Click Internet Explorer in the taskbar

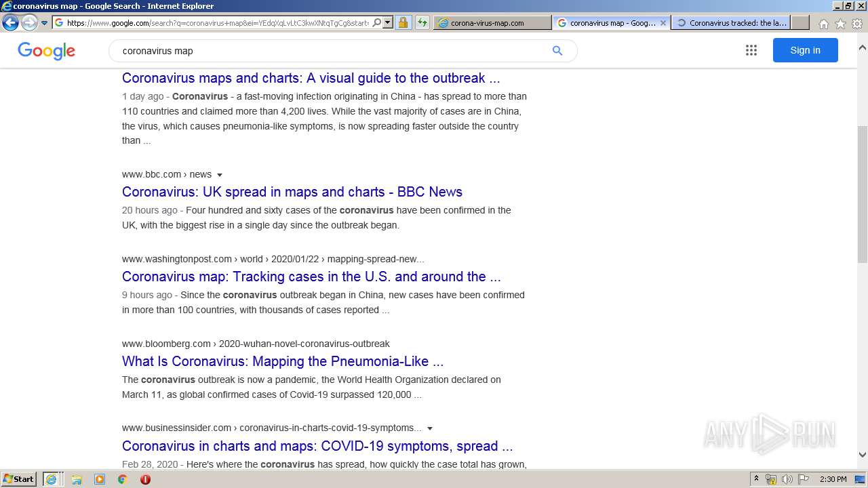(x=52, y=479)
